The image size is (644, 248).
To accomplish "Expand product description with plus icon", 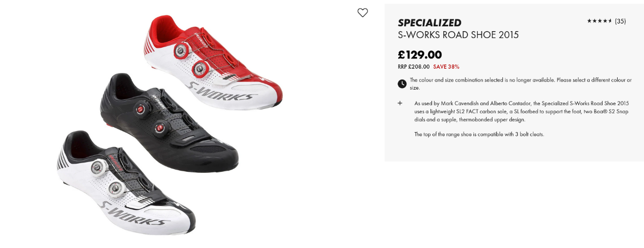I will coord(400,103).
